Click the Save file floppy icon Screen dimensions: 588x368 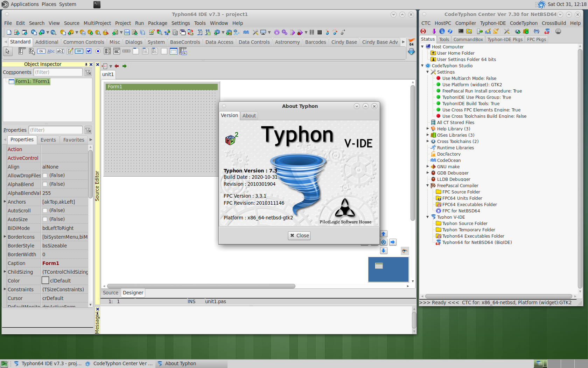[x=127, y=32]
